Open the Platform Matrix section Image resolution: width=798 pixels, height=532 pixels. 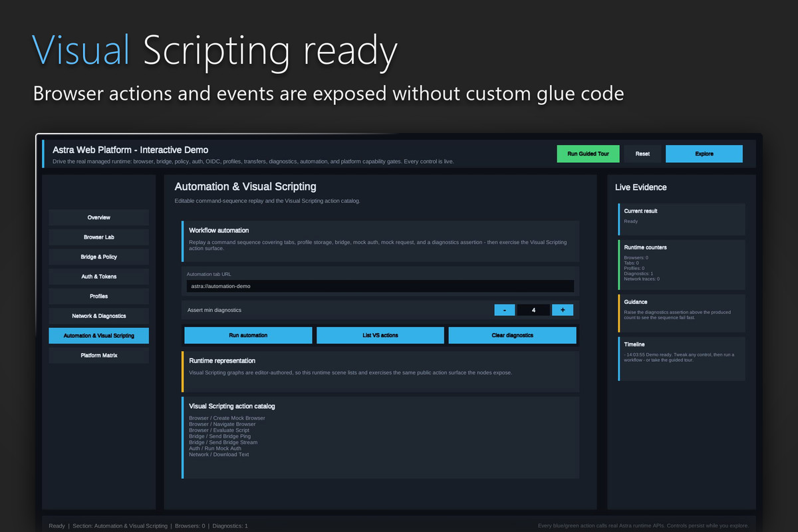point(99,355)
